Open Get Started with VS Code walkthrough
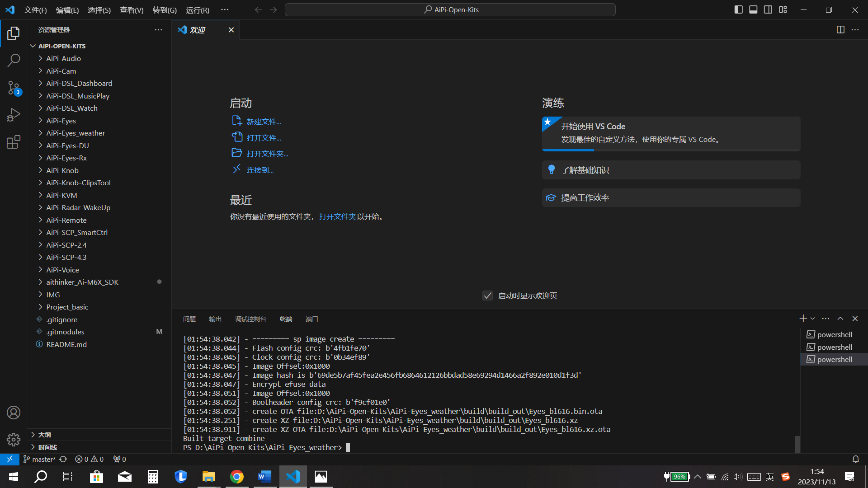The image size is (868, 488). 671,134
